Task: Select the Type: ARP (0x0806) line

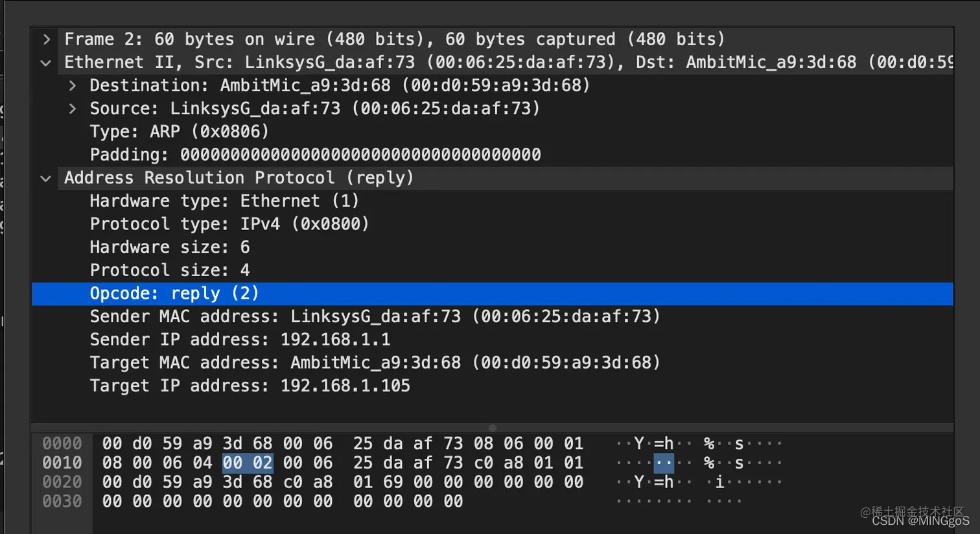Action: click(x=493, y=132)
